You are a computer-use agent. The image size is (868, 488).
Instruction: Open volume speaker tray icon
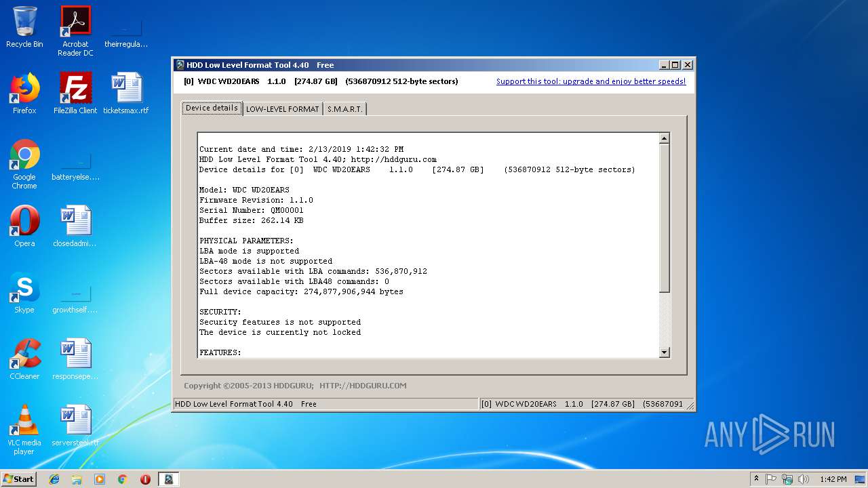(804, 479)
